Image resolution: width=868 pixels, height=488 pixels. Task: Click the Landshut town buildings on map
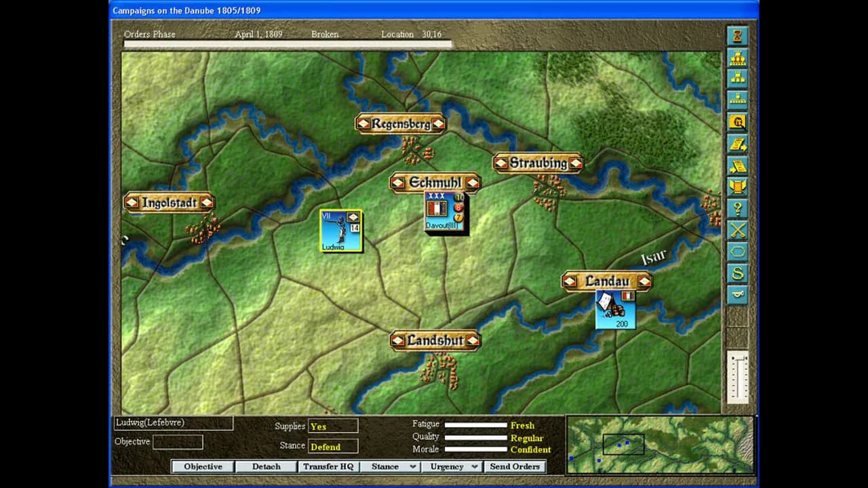click(x=439, y=370)
